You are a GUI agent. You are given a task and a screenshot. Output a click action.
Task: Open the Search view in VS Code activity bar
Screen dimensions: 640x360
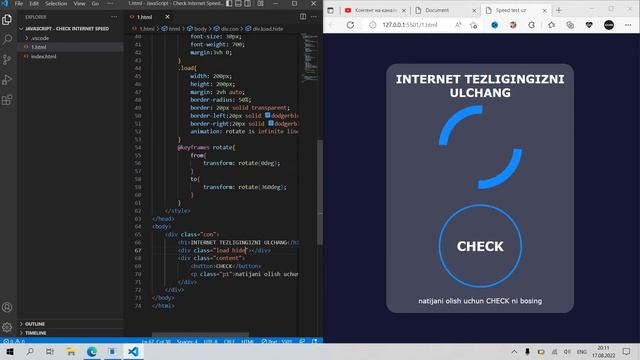click(7, 40)
